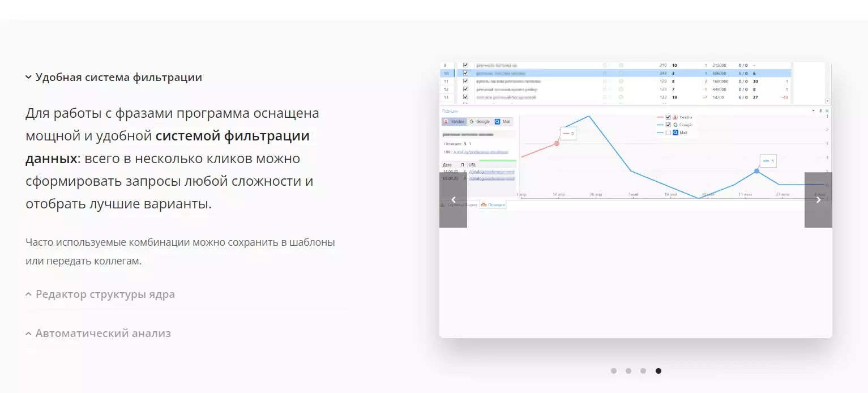This screenshot has height=393, width=868.
Task: Click the Yandex logo icon in legend
Action: [675, 117]
